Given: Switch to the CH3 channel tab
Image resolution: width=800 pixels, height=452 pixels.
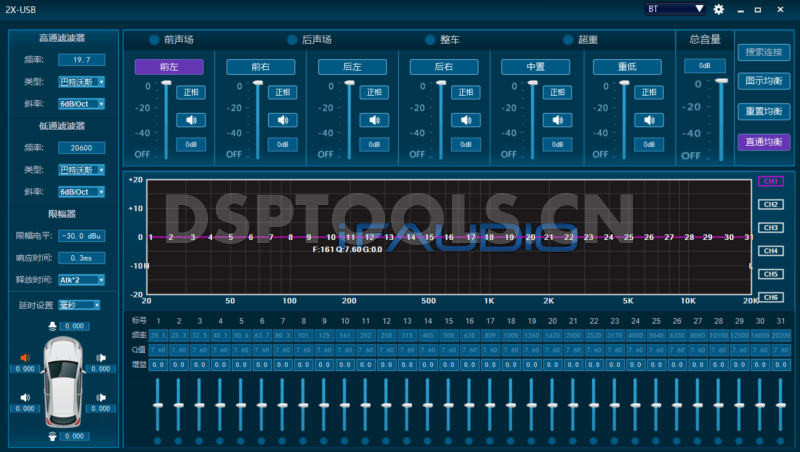Looking at the screenshot, I should [770, 228].
